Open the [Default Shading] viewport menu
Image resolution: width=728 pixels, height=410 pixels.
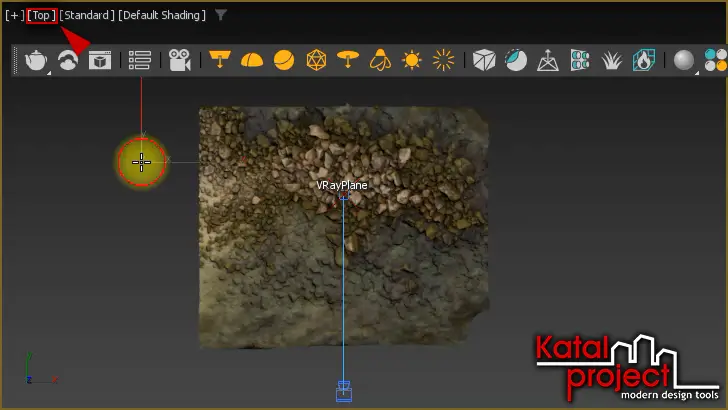(x=162, y=15)
